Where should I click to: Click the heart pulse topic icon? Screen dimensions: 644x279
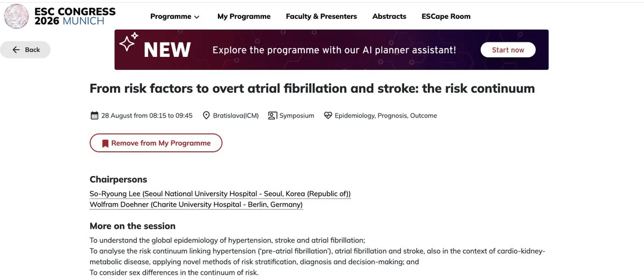tap(328, 115)
